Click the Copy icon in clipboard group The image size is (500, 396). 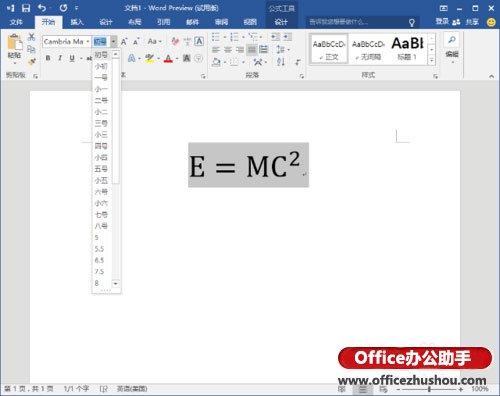31,50
